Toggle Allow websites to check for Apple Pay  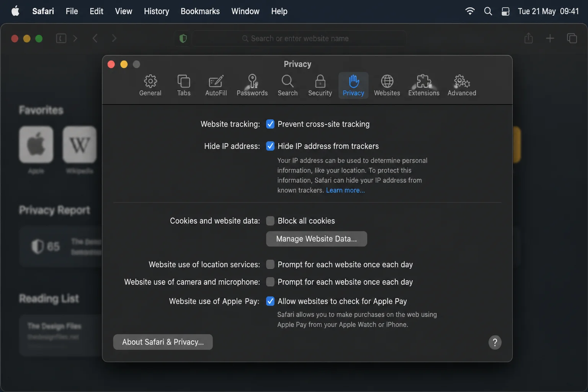pyautogui.click(x=270, y=301)
